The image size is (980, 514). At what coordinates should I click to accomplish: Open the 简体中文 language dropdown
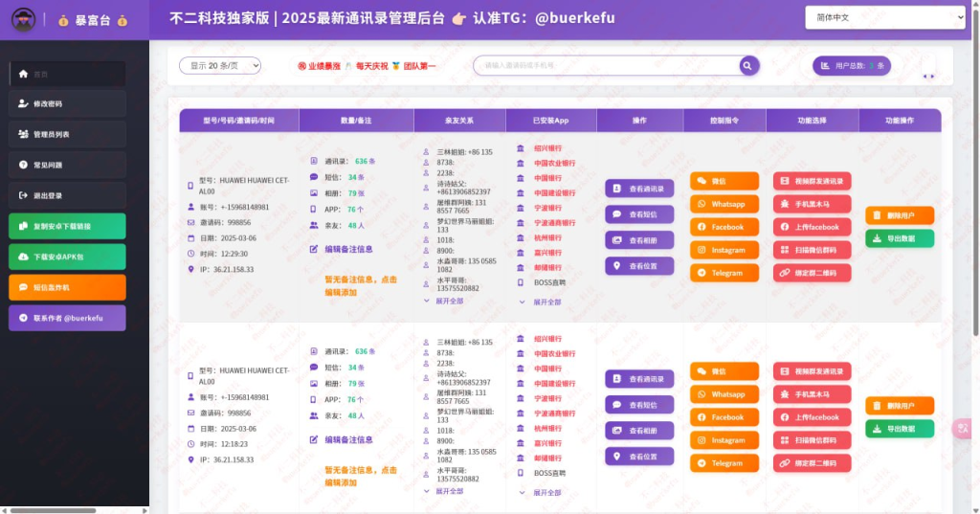(885, 17)
